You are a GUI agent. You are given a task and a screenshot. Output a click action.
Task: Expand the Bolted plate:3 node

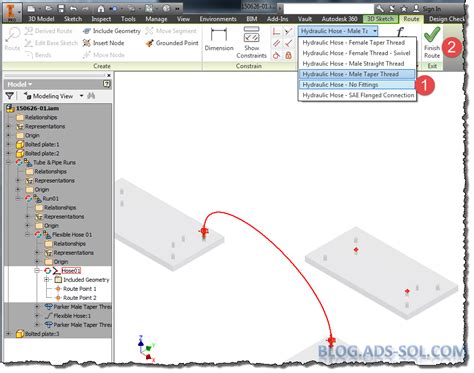click(x=8, y=334)
